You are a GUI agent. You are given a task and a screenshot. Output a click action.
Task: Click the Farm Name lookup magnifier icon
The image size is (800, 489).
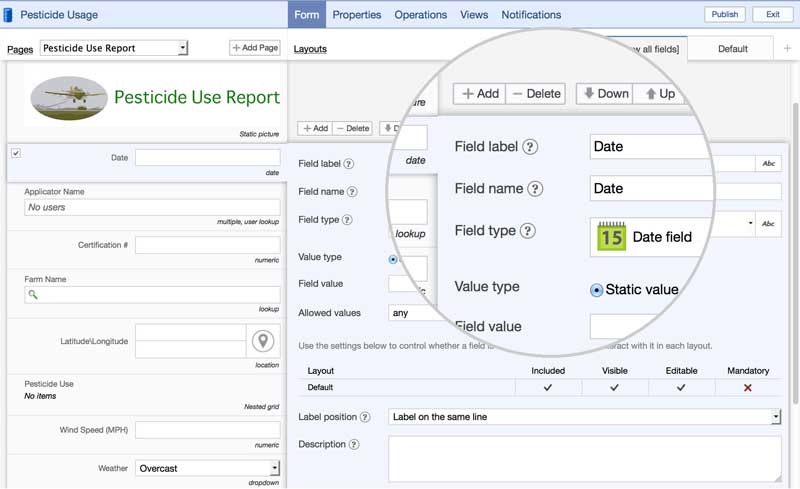33,295
